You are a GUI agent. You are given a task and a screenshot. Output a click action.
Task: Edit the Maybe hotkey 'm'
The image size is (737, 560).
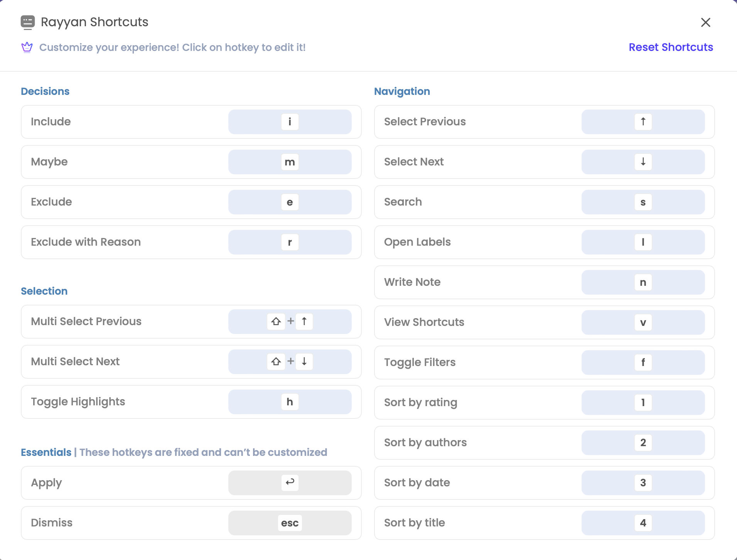(x=290, y=162)
